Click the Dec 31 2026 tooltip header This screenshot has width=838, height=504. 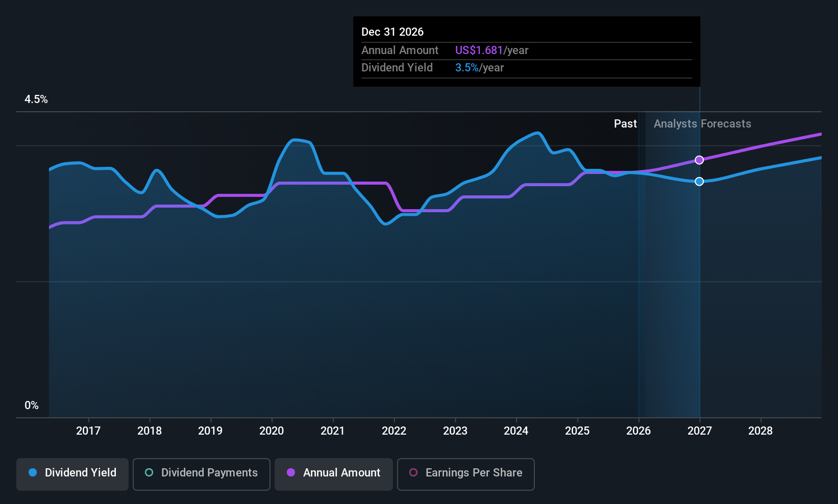pyautogui.click(x=392, y=32)
